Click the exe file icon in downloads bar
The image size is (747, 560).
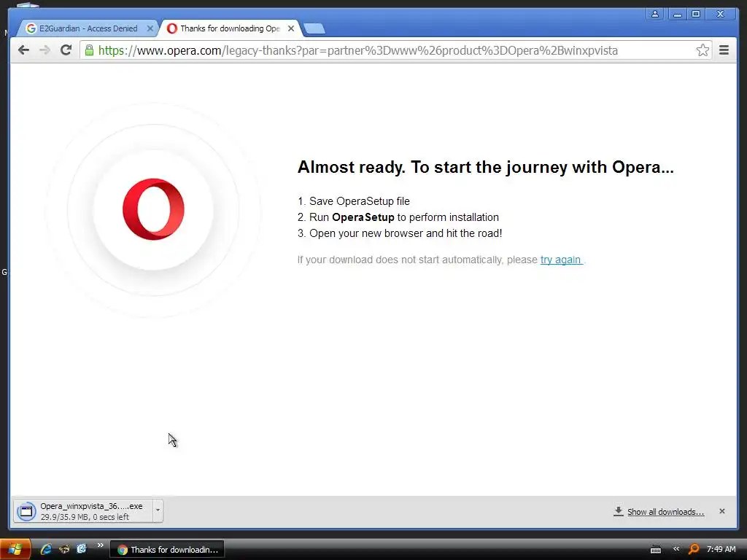point(26,511)
